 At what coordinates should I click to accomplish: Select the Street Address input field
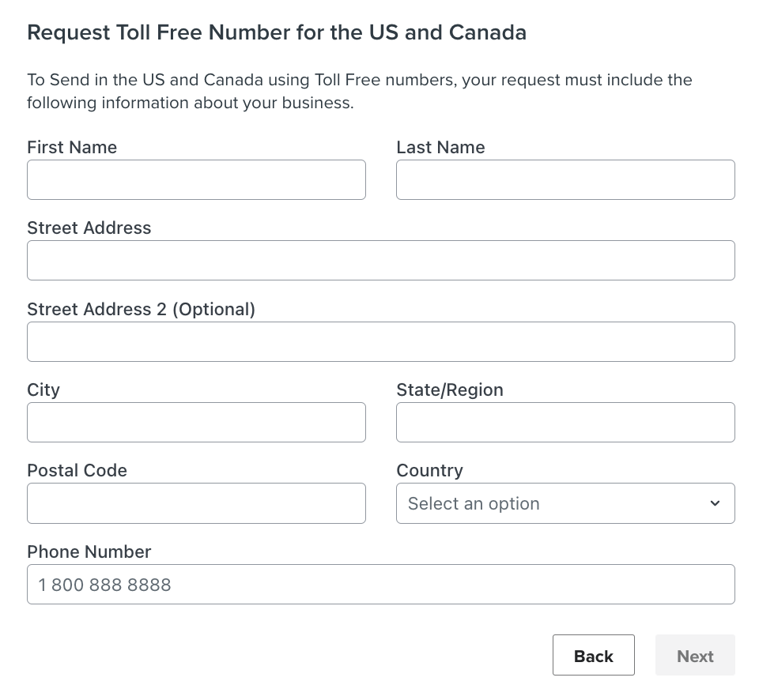380,261
